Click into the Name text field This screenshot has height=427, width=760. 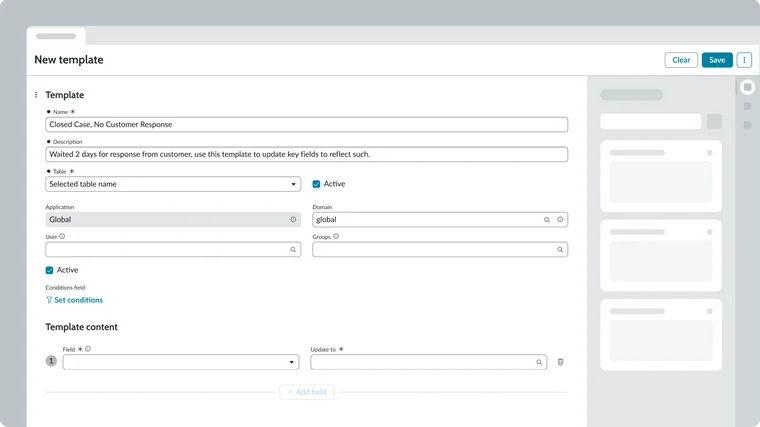pos(306,125)
